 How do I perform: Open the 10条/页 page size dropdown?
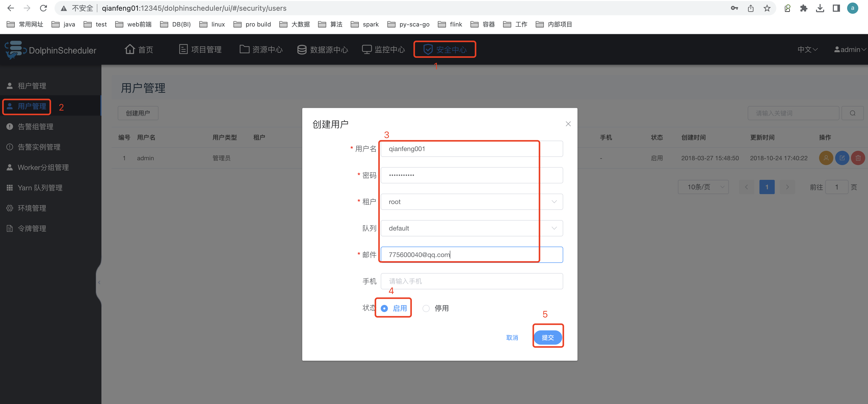pos(703,187)
